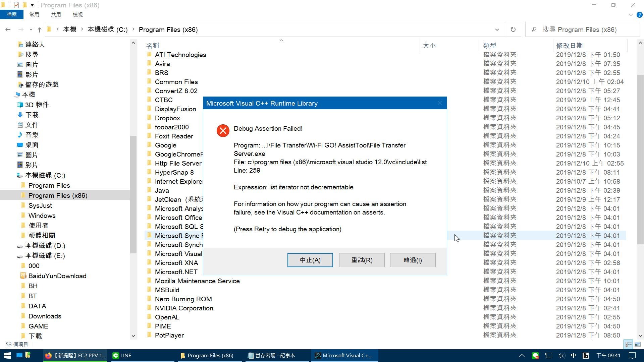Open the 檢視 ribbon tab
Viewport: 644px width, 362px height.
77,14
